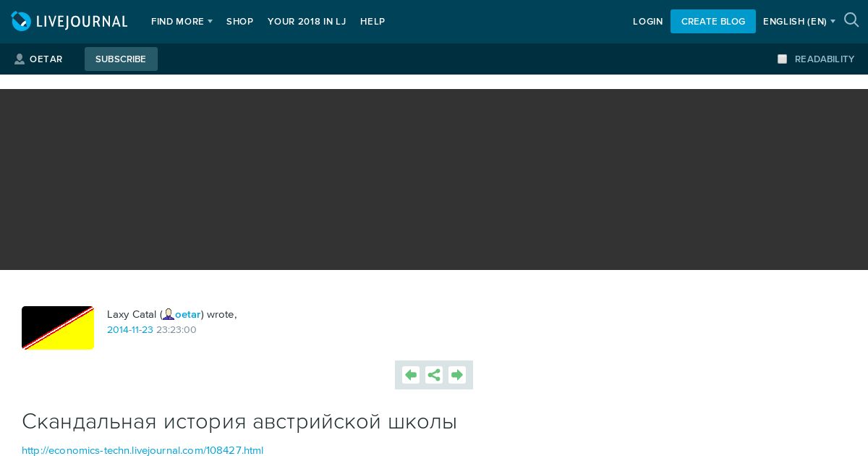Expand the Find More dropdown
The image size is (868, 456).
(x=182, y=22)
